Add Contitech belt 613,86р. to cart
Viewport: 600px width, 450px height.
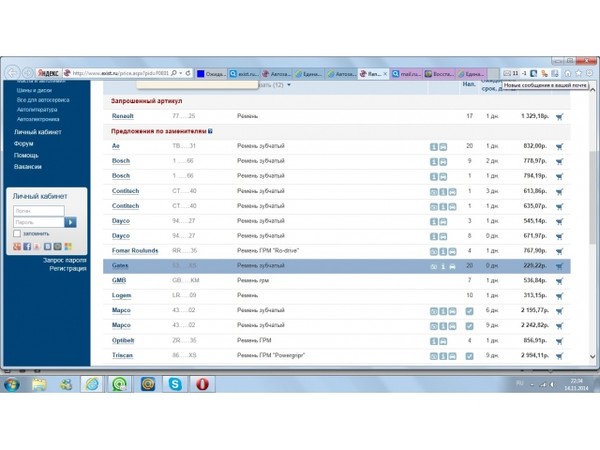[x=559, y=191]
